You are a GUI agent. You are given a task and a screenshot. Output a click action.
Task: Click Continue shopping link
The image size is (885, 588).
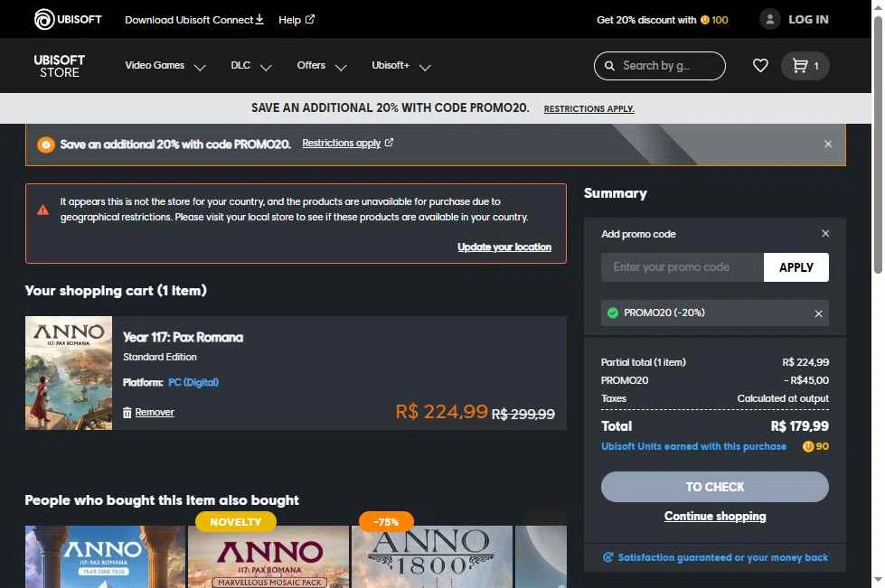point(714,516)
